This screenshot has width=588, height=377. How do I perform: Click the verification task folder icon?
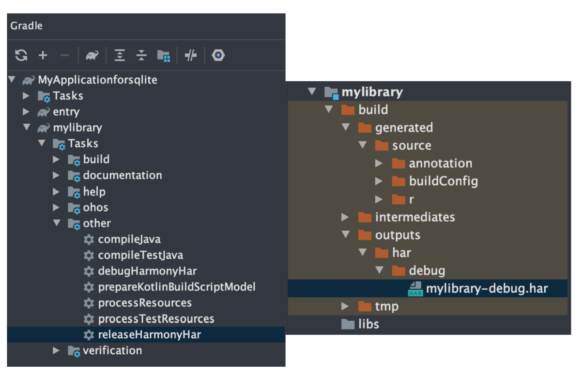[74, 351]
